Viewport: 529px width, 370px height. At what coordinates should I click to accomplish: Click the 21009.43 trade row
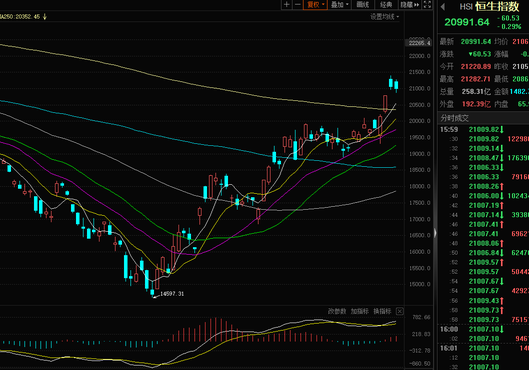point(483,300)
